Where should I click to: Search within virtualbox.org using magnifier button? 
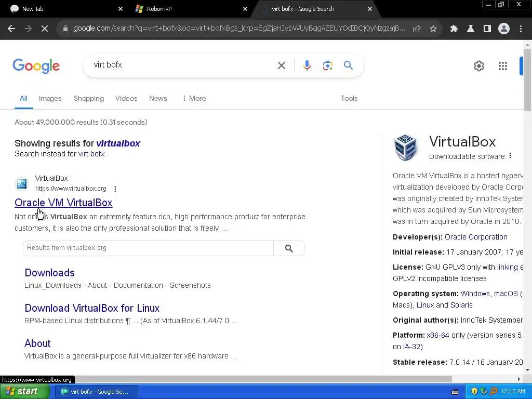(x=289, y=248)
